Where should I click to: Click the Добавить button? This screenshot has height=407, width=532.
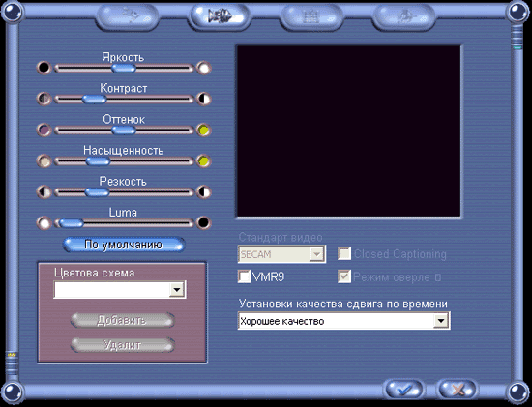tap(123, 320)
